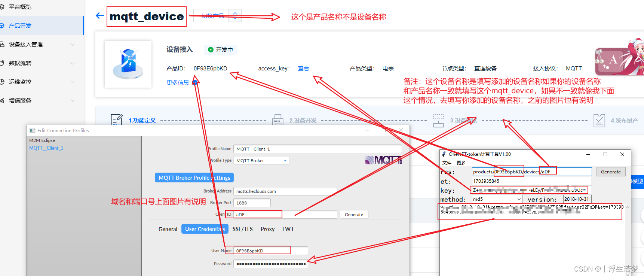The height and width of the screenshot is (276, 644).
Task: Click the et field in token tool
Action: (x=532, y=181)
